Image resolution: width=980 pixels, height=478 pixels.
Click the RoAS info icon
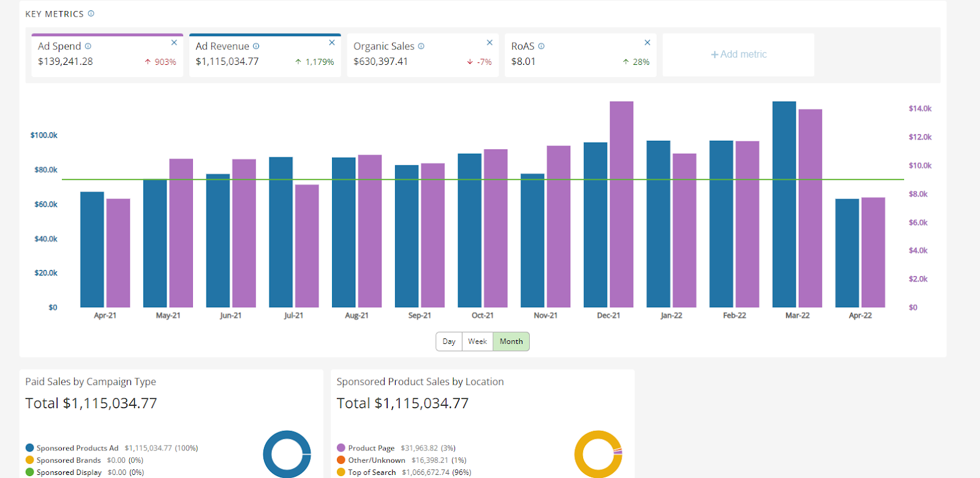pos(541,46)
